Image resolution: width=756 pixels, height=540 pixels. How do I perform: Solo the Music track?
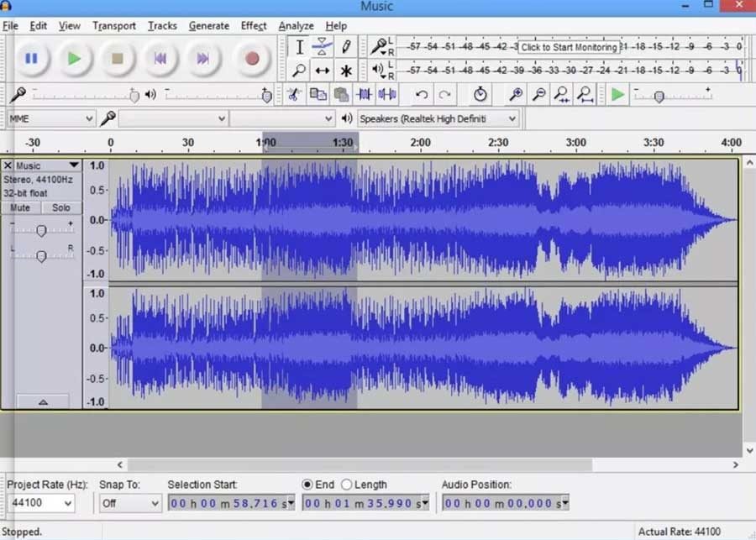tap(61, 207)
